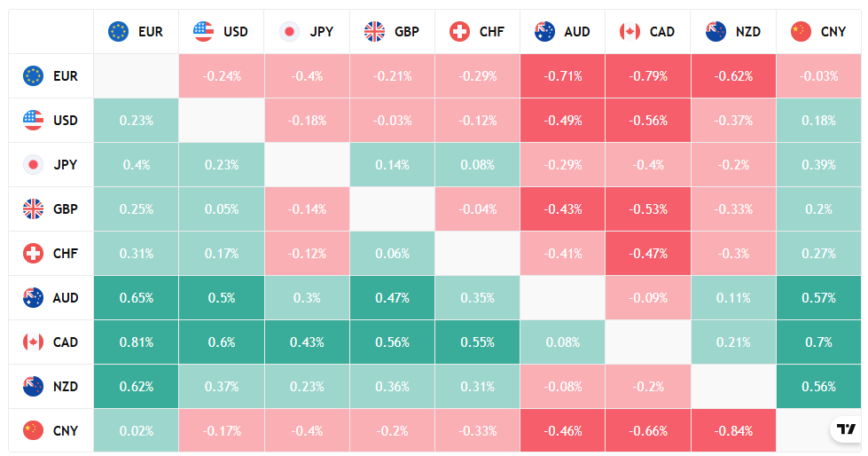Select the NZD column header label
Viewport: 868px width, 456px height.
pos(748,32)
